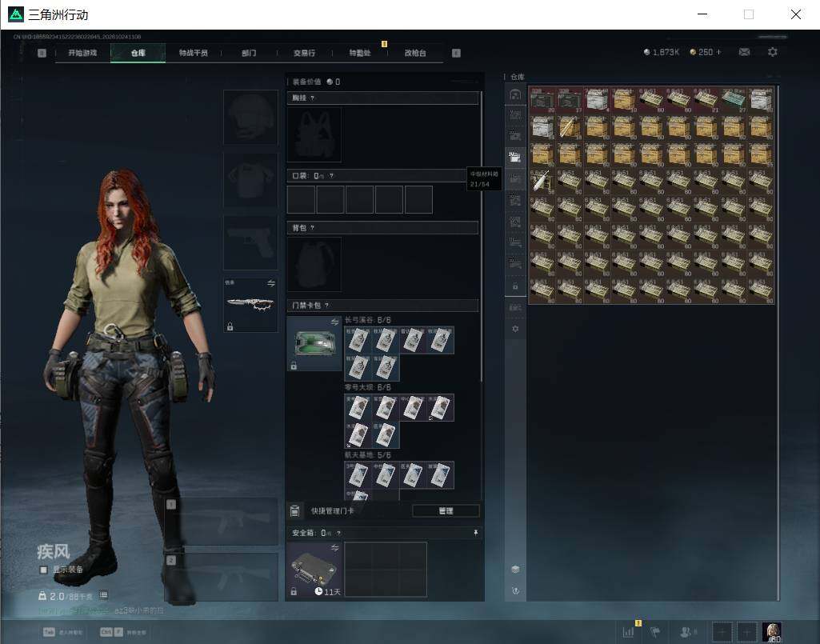The height and width of the screenshot is (644, 820).
Task: Pin the 安全箱 section
Action: coord(475,533)
